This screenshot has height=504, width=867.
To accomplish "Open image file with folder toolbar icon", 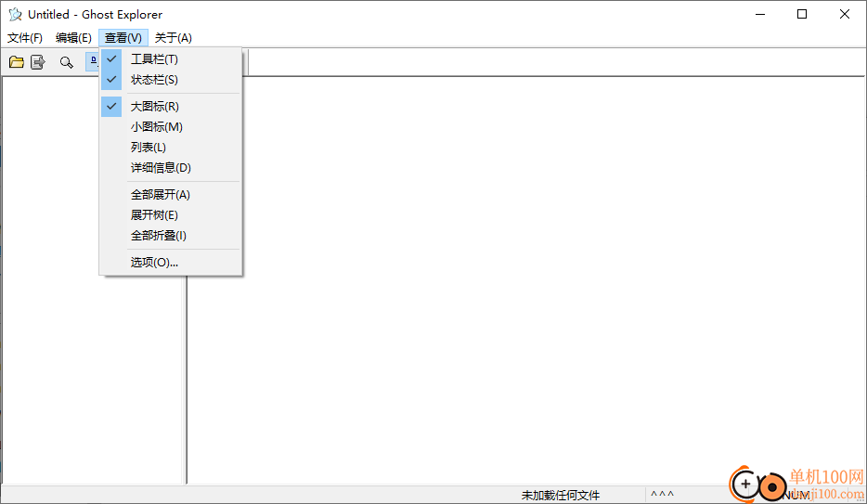I will click(x=17, y=62).
